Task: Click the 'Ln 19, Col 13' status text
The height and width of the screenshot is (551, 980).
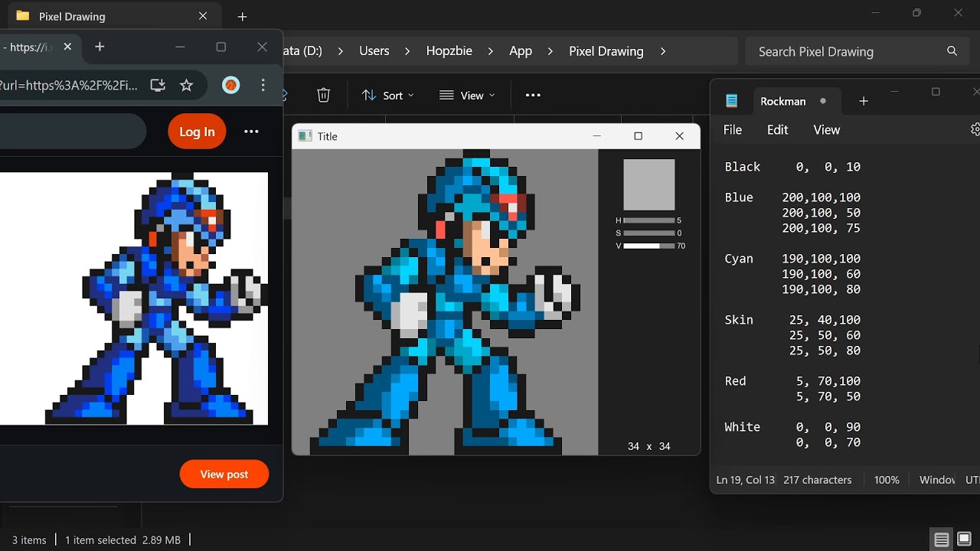Action: pos(745,480)
